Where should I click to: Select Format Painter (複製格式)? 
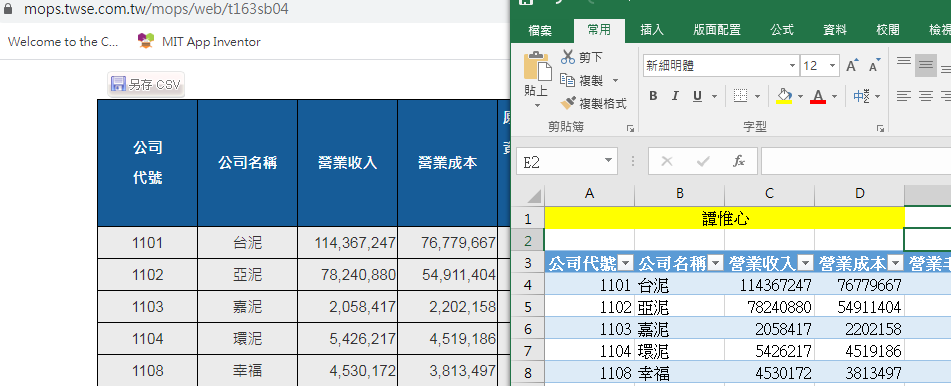tap(593, 103)
